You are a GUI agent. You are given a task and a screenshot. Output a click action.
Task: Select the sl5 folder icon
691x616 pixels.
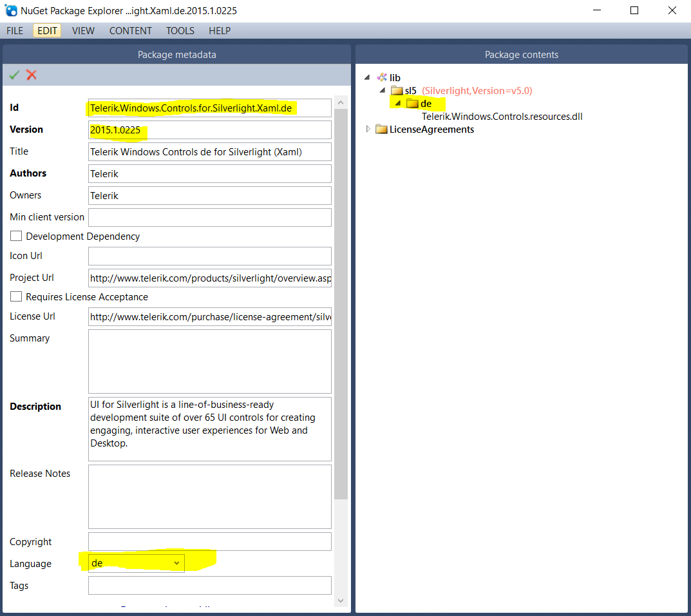[397, 91]
